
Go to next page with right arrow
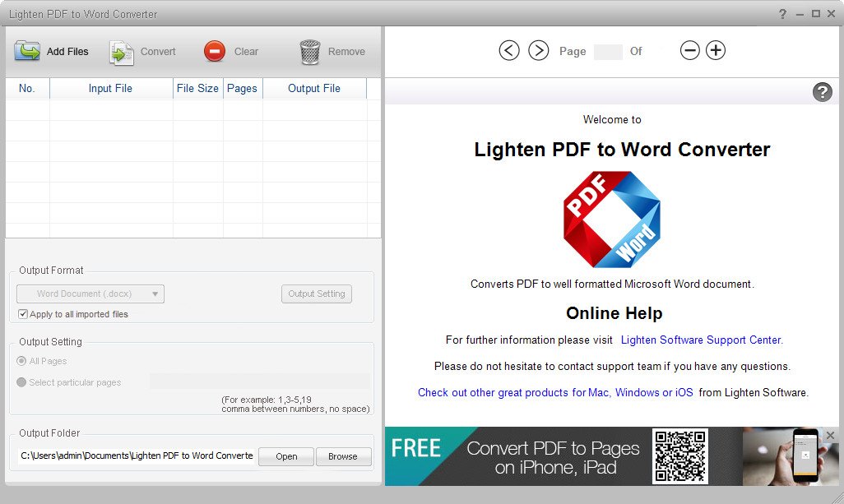(x=538, y=50)
